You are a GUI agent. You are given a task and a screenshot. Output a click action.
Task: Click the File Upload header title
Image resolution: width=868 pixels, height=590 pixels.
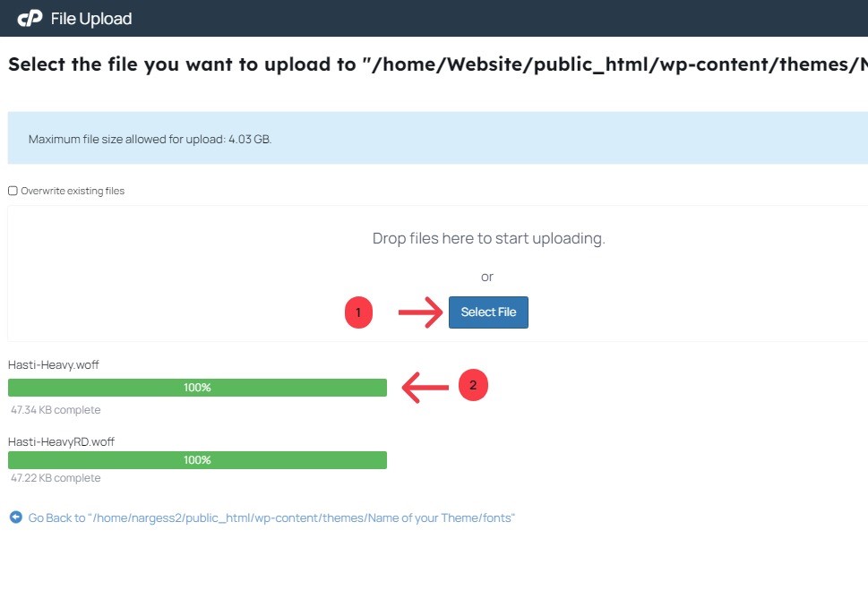tap(91, 19)
